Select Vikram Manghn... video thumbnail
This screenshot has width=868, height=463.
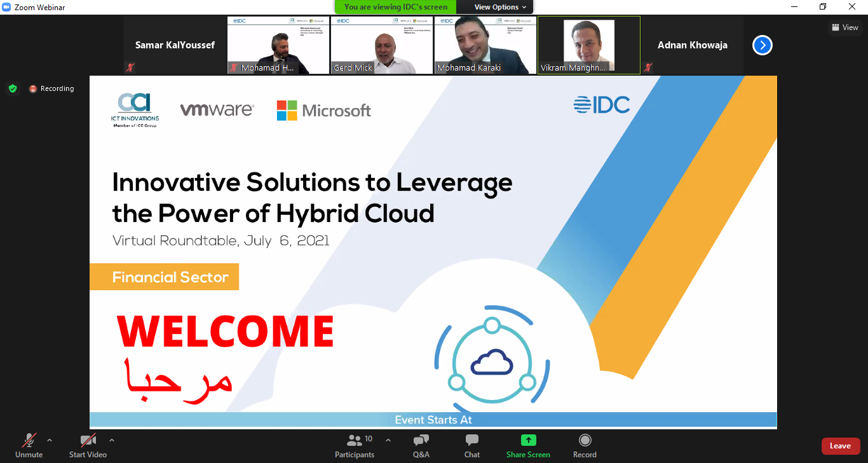click(589, 45)
